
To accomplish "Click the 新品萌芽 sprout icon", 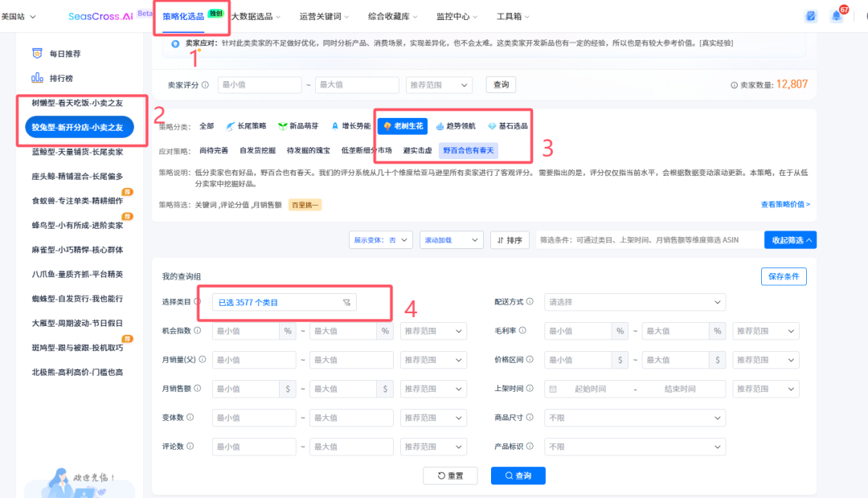I will (x=282, y=124).
